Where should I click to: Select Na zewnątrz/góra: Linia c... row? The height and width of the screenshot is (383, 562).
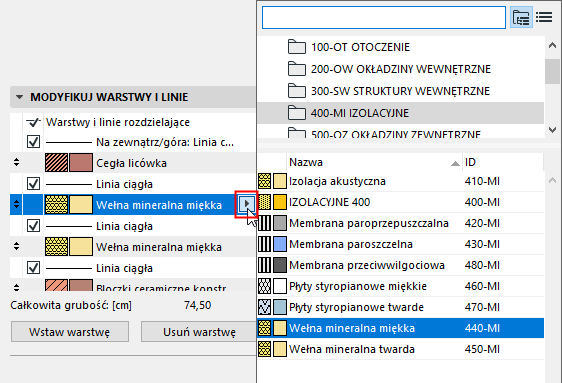133,142
